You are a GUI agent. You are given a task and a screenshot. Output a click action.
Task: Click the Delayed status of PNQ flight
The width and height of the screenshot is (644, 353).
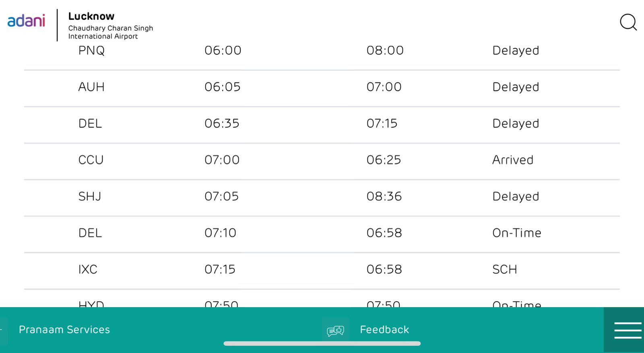(516, 51)
